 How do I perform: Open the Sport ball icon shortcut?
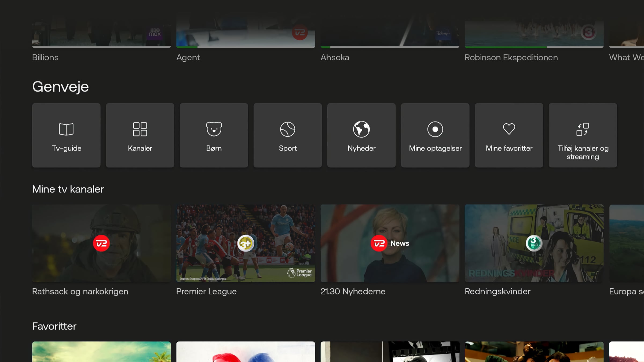[288, 129]
